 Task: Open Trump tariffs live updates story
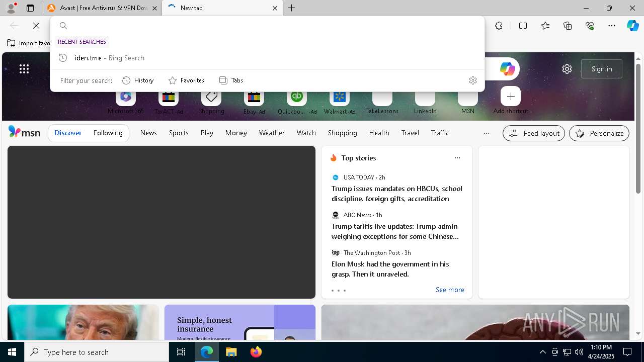[395, 231]
